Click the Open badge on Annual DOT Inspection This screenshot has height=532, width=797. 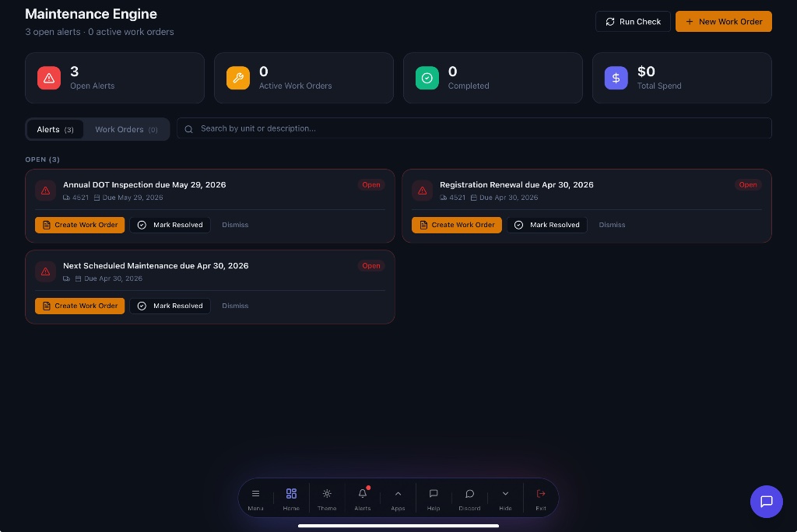pyautogui.click(x=371, y=185)
